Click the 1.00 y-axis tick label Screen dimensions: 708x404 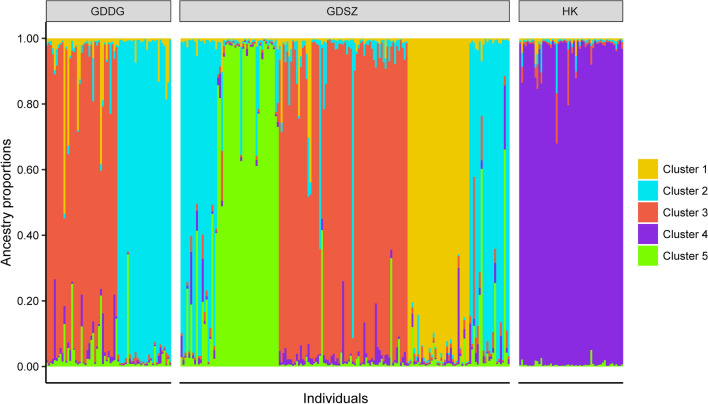click(x=28, y=39)
